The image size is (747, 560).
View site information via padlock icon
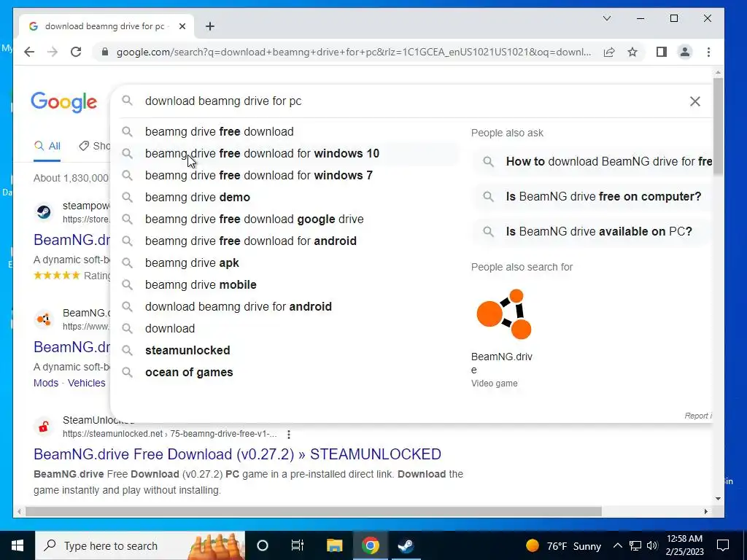click(x=105, y=52)
